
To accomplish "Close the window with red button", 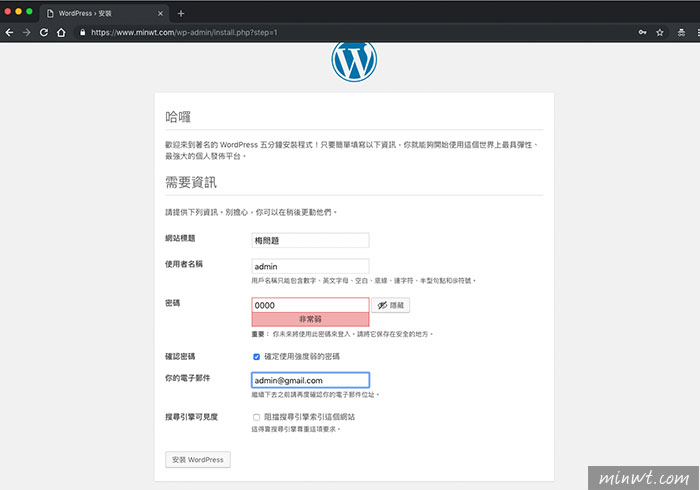I will (x=8, y=12).
